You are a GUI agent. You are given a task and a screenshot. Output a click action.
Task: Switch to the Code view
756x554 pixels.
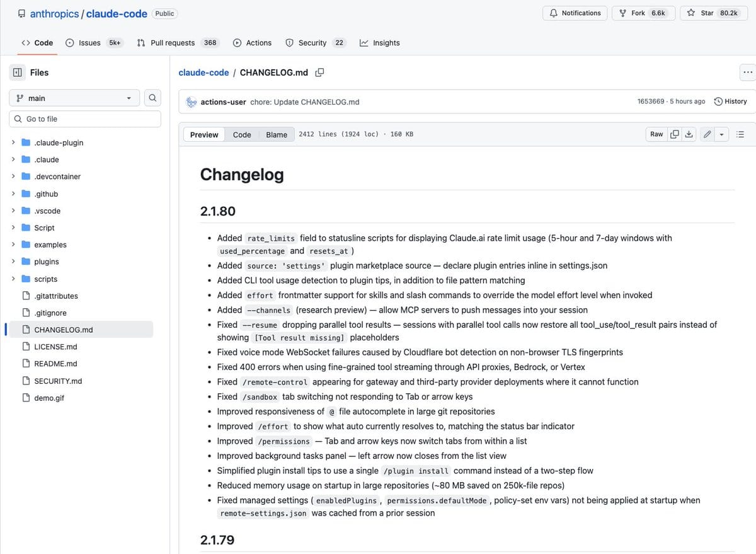tap(242, 134)
